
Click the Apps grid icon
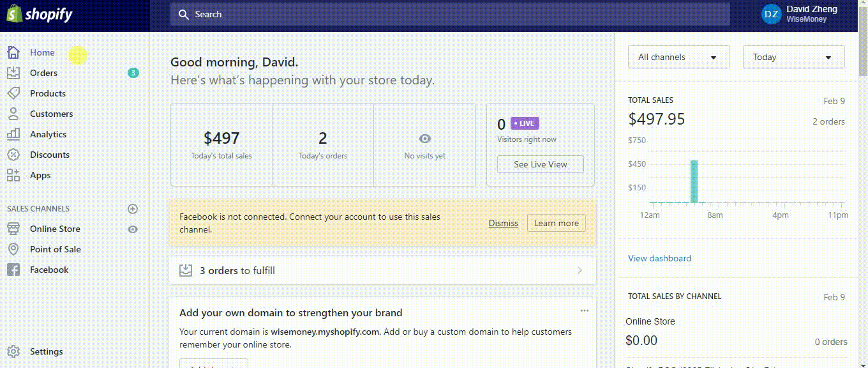tap(13, 175)
